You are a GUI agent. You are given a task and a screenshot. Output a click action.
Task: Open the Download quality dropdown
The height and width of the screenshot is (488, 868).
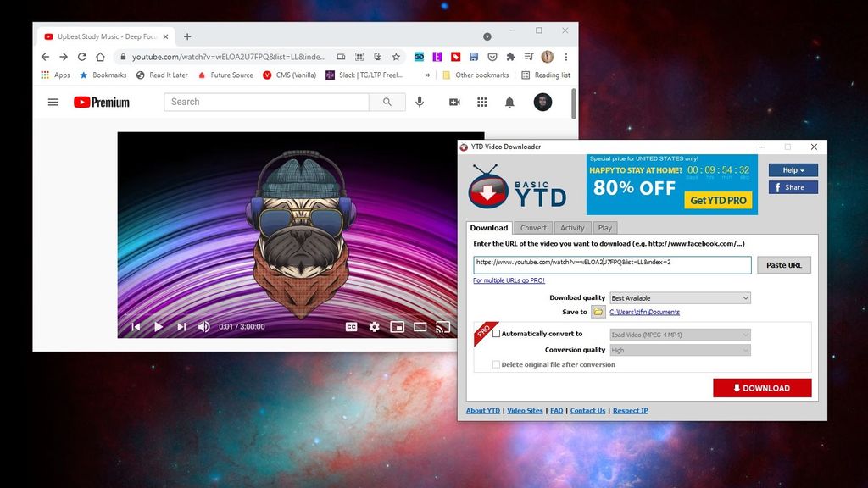click(x=680, y=297)
